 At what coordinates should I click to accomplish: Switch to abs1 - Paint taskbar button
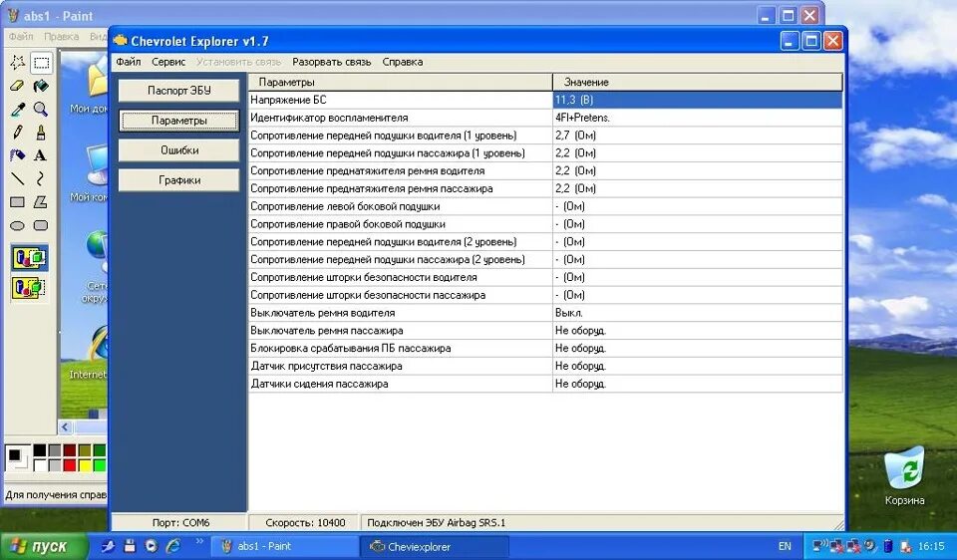[284, 546]
